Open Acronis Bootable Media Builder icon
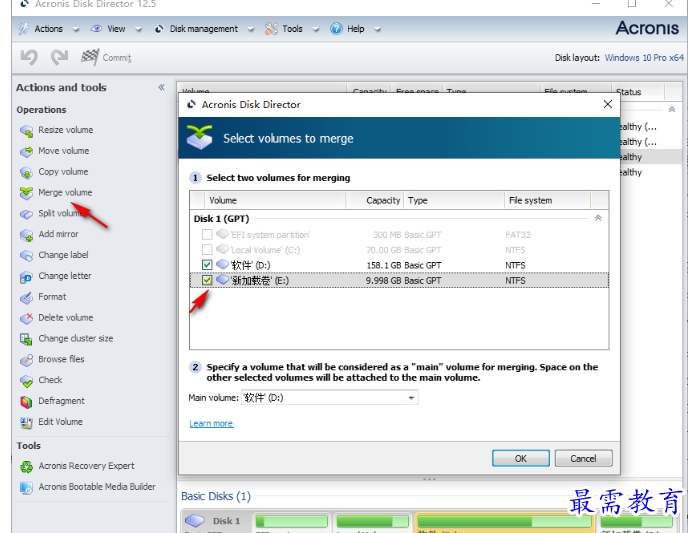This screenshot has width=691, height=533. pyautogui.click(x=26, y=488)
